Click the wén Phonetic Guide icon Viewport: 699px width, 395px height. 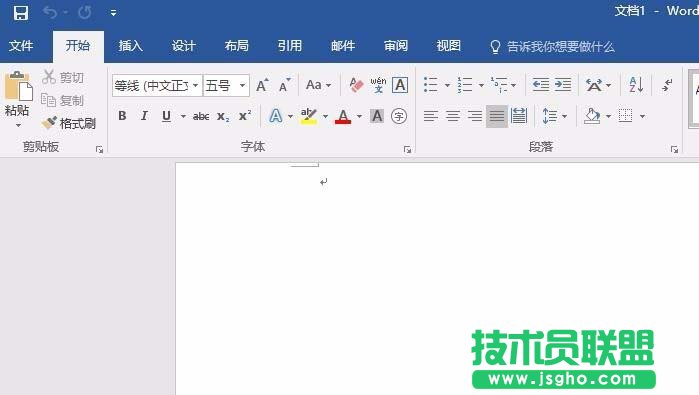point(378,85)
